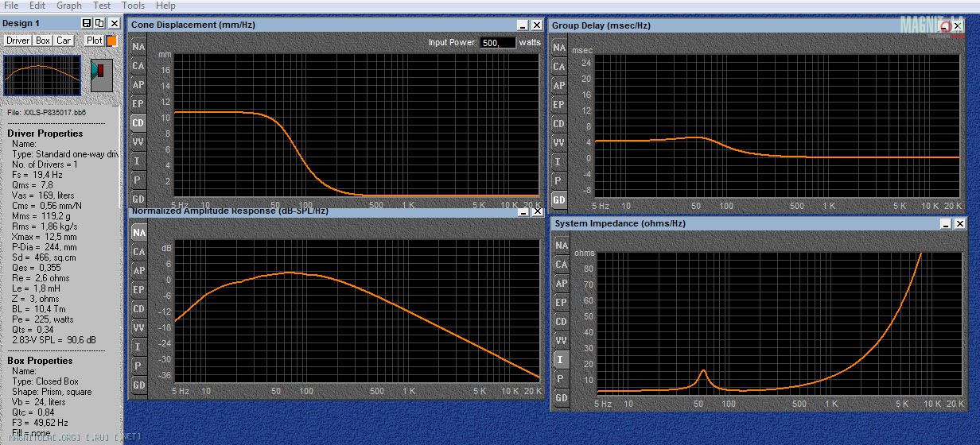Pick the orange plot color swatch
Viewport: 980px width, 445px height.
point(111,41)
